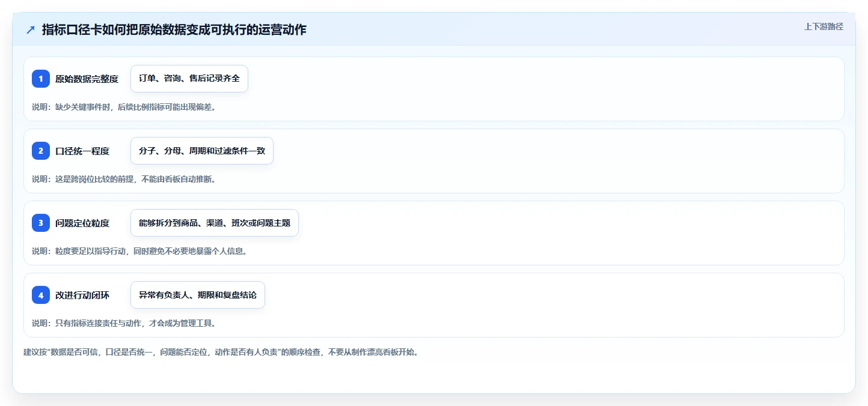This screenshot has height=406, width=868.
Task: Click the note 只有指标连接责任与动作
Action: [x=124, y=323]
